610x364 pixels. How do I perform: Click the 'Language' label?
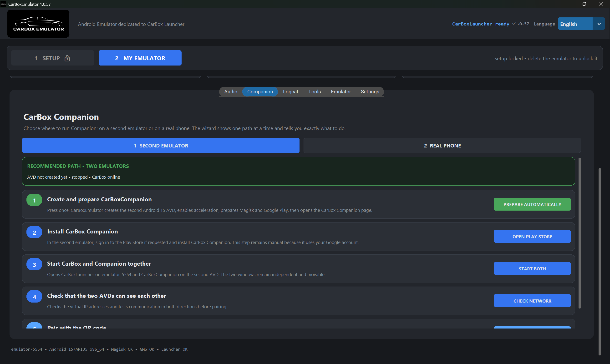click(x=544, y=24)
